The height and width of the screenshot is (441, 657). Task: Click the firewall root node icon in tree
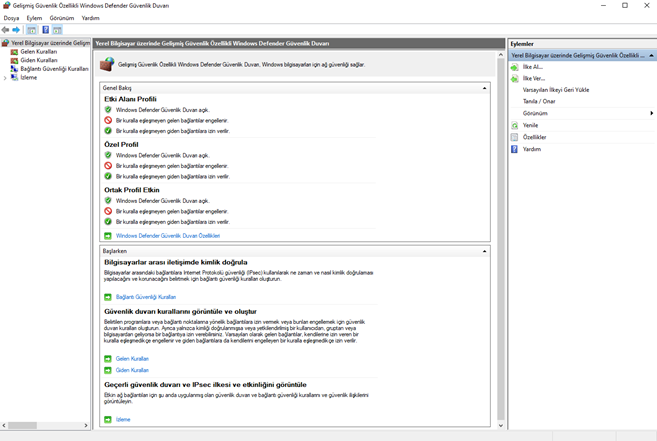[5, 43]
